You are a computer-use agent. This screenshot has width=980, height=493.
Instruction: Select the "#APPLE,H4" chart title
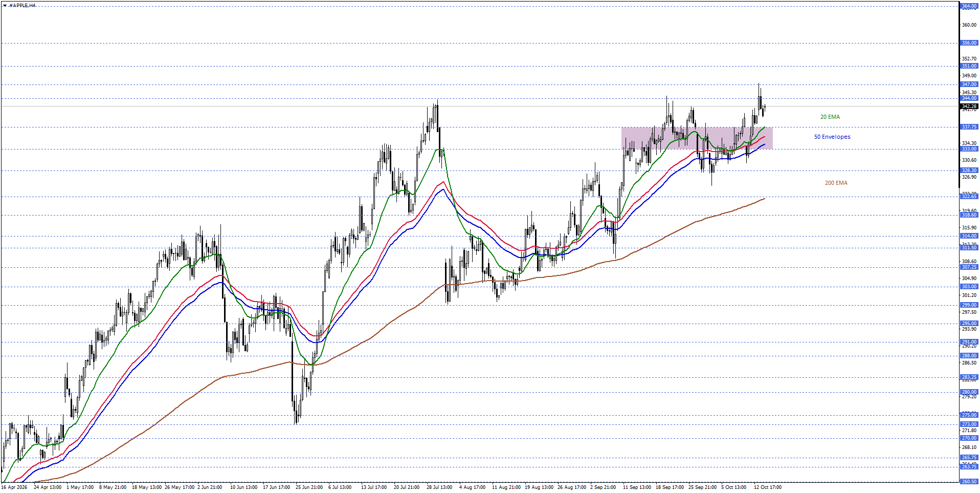coord(23,6)
